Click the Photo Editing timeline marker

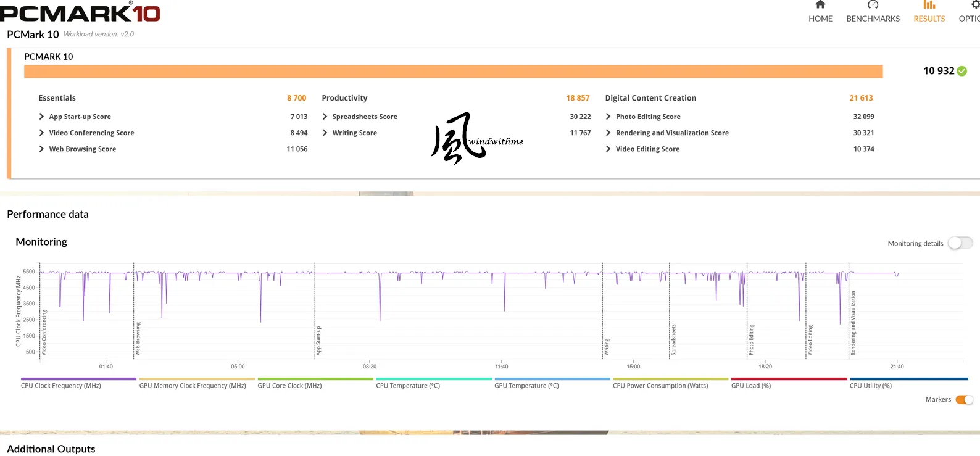(751, 340)
